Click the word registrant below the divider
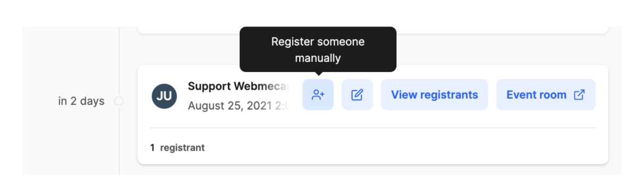The height and width of the screenshot is (193, 644). [x=182, y=147]
